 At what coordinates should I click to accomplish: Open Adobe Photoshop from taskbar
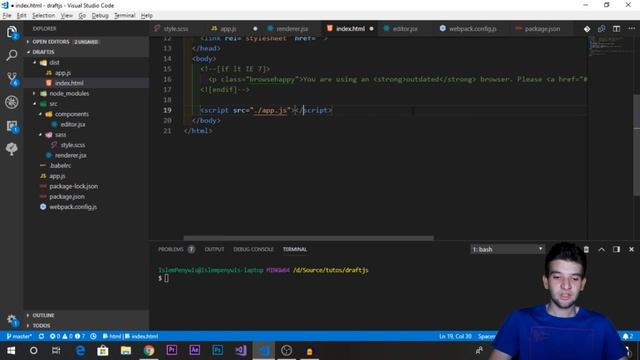point(218,350)
